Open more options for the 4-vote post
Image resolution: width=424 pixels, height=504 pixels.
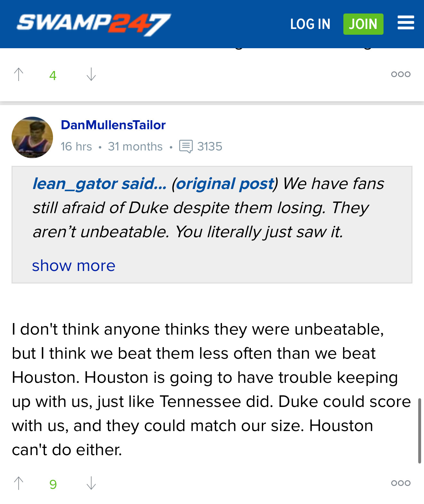tap(401, 75)
